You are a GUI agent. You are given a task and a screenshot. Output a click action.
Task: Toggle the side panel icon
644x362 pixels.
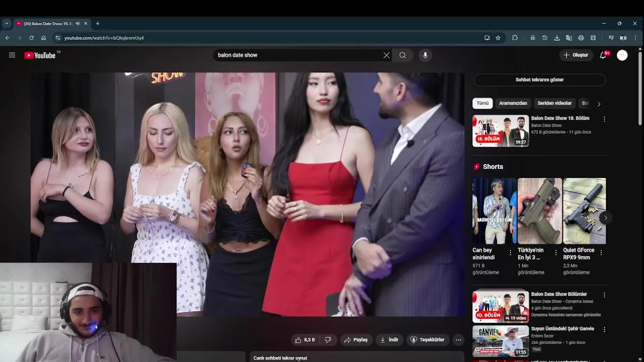tap(593, 38)
